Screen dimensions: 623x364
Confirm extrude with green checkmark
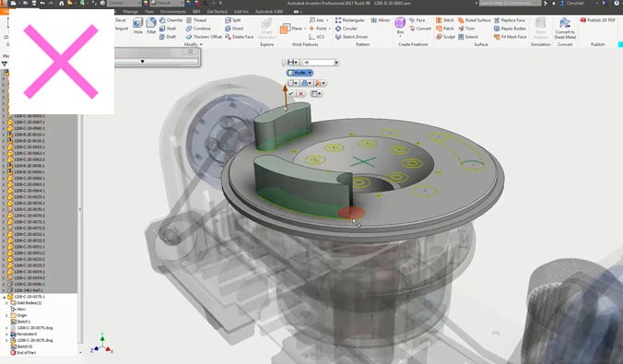click(x=291, y=94)
